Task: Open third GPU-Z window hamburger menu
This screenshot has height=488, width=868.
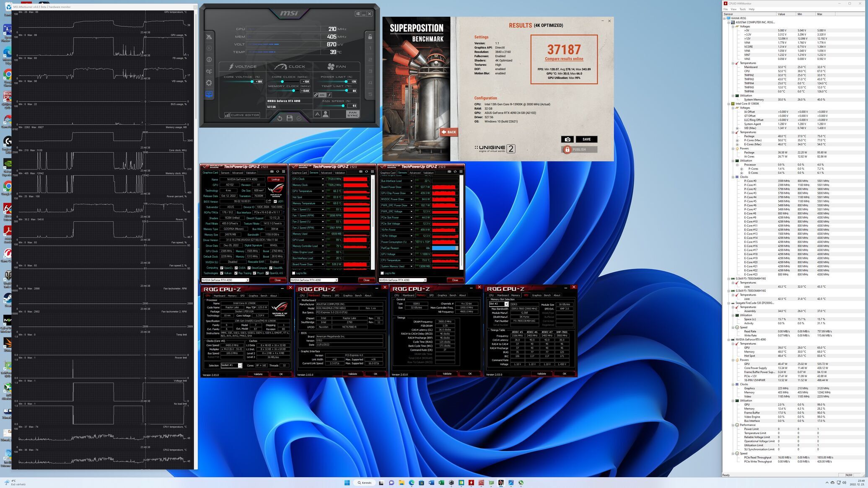Action: tap(461, 171)
